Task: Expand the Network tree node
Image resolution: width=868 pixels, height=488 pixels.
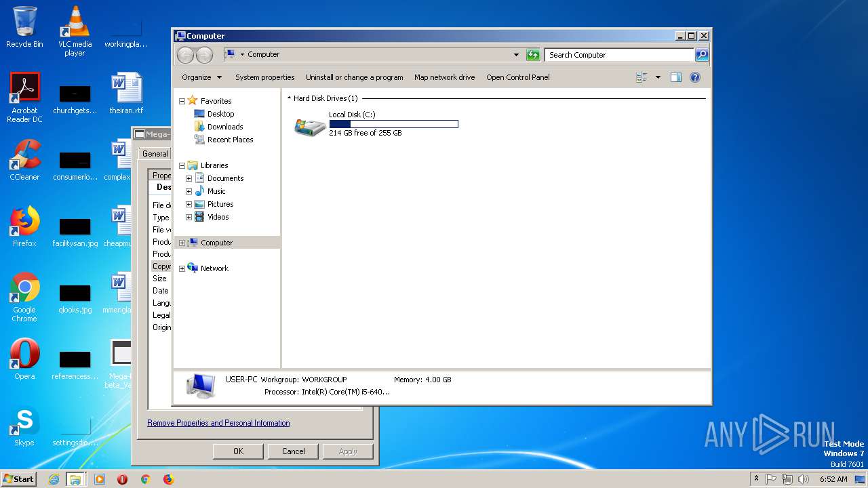Action: point(182,268)
